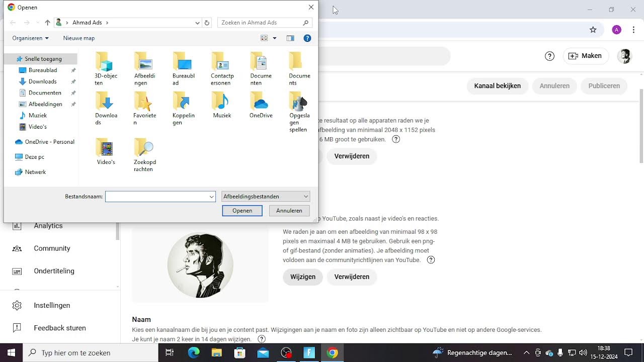Focus the Bestandsnaam input field
Screen dimensions: 644x362
pyautogui.click(x=160, y=197)
